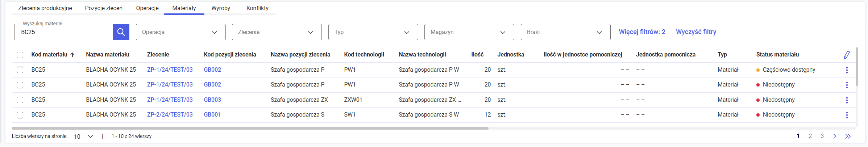Open three-dot menu for the ZP-2/24/TEST/03 row
868x147 pixels.
click(x=847, y=115)
